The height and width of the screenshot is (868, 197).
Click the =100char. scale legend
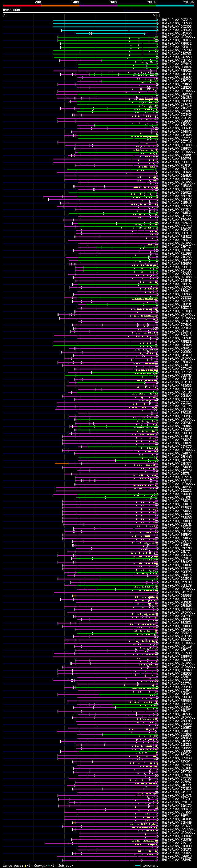[147, 865]
